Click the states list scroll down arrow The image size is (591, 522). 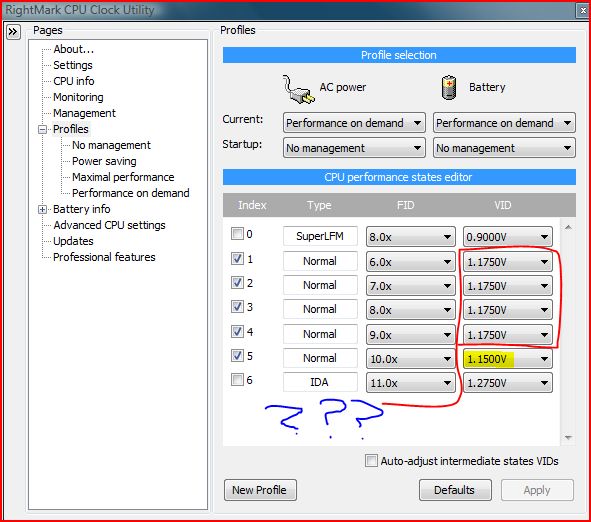coord(568,438)
